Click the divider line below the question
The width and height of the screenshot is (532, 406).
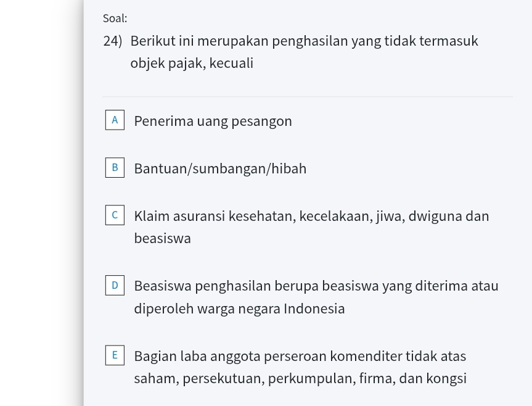[307, 97]
